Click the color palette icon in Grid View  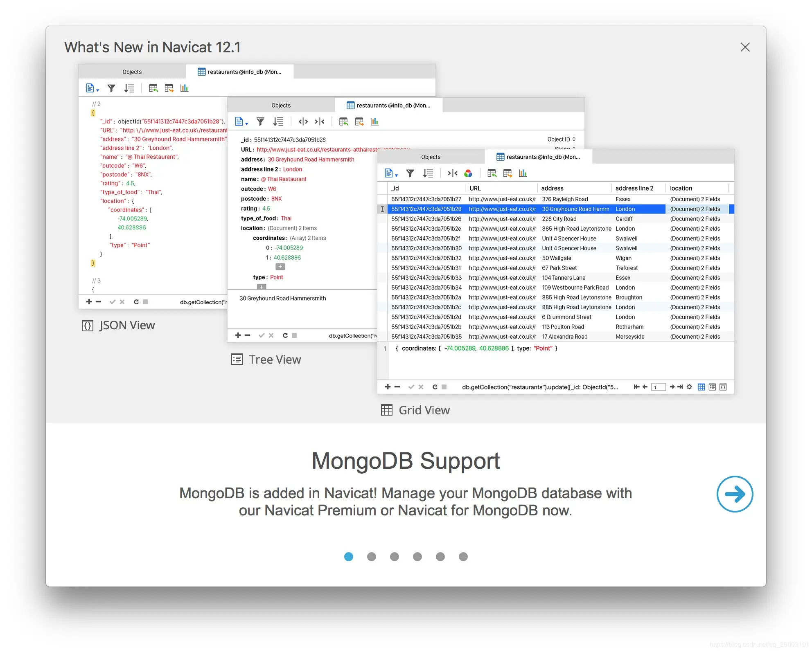click(x=468, y=173)
